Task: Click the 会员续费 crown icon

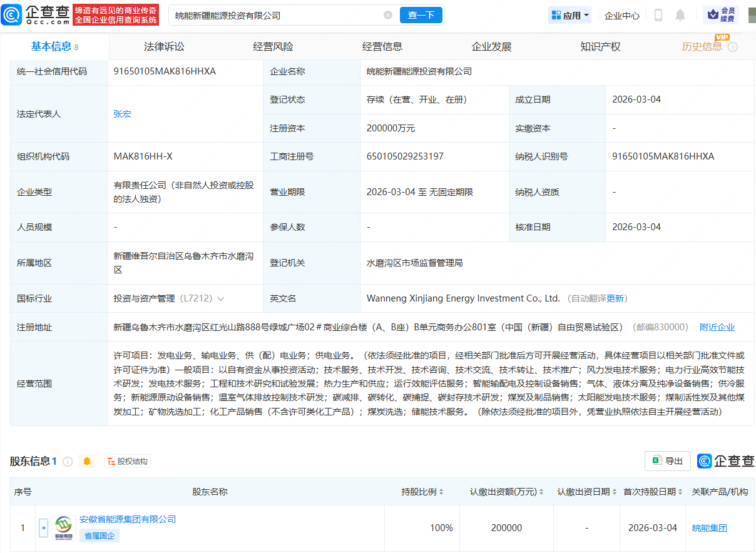Action: [713, 14]
